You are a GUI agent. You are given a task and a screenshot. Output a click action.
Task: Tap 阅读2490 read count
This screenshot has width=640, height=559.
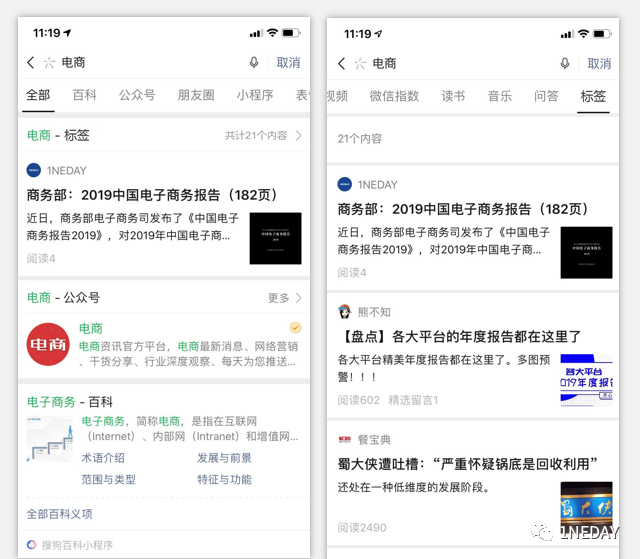(x=362, y=528)
